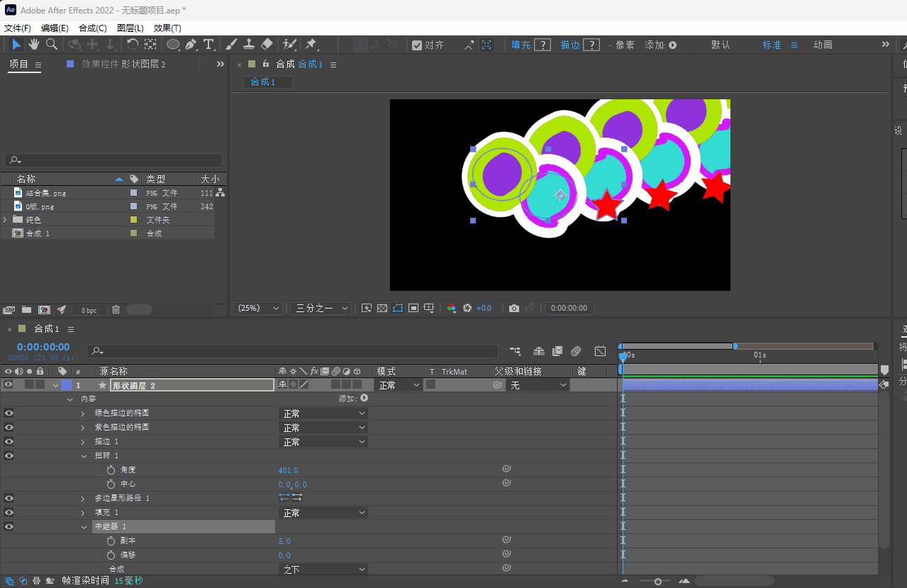
Task: Click the 填充 fill options label
Action: (521, 45)
